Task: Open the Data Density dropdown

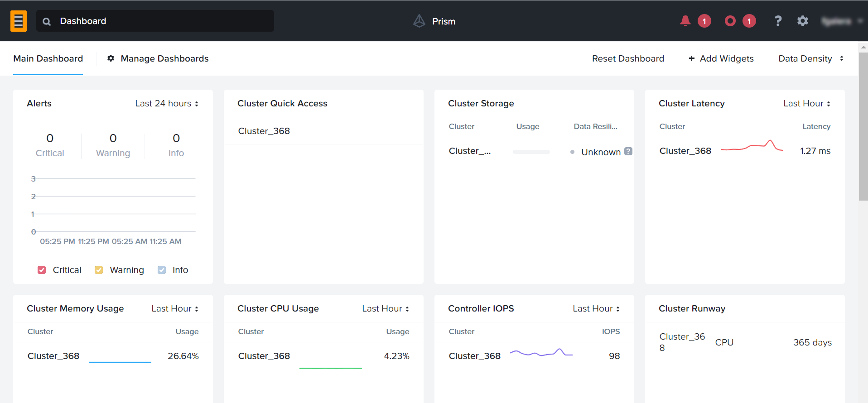Action: [810, 58]
